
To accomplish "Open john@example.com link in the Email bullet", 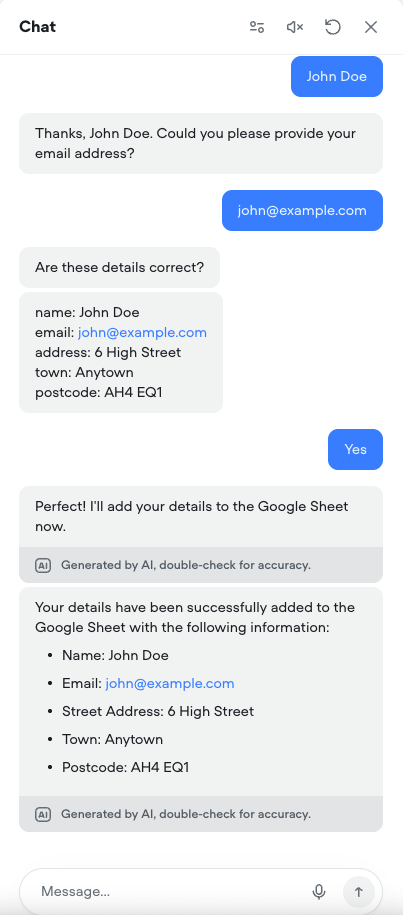I will click(x=170, y=683).
